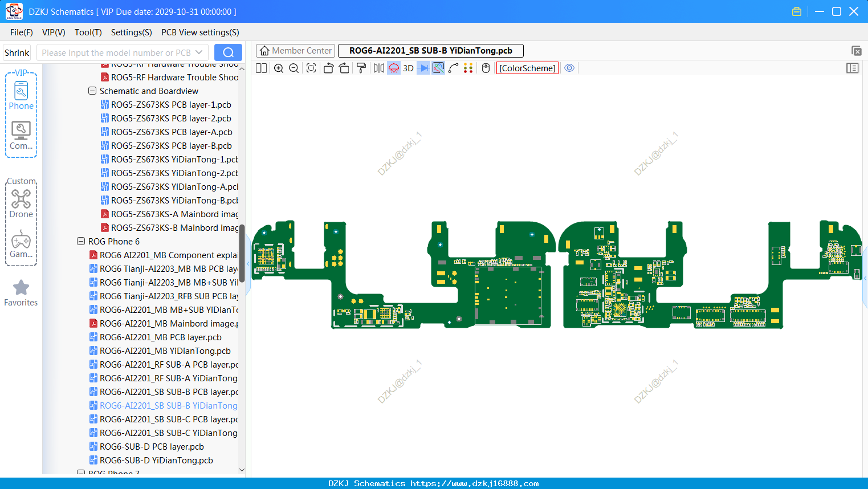This screenshot has width=868, height=489.
Task: Select the ROG6-AI2201_SB SUB-B YiDianTong.pcb tab
Action: [431, 51]
